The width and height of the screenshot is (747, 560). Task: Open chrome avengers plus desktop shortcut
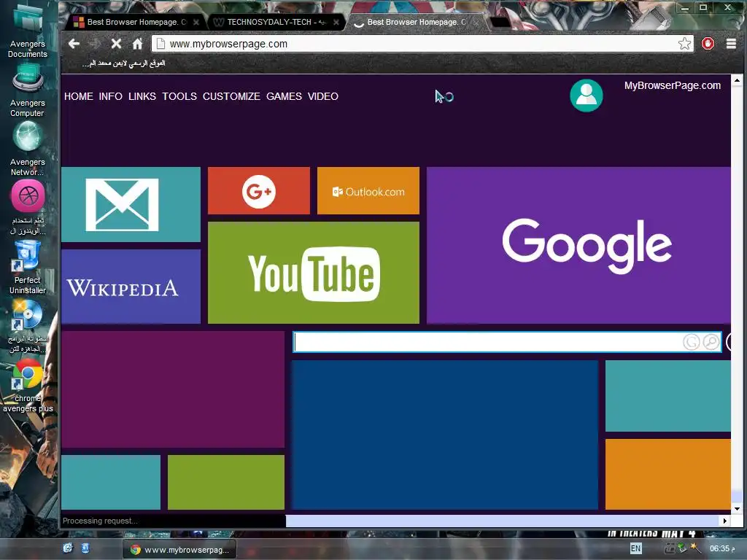click(x=28, y=386)
